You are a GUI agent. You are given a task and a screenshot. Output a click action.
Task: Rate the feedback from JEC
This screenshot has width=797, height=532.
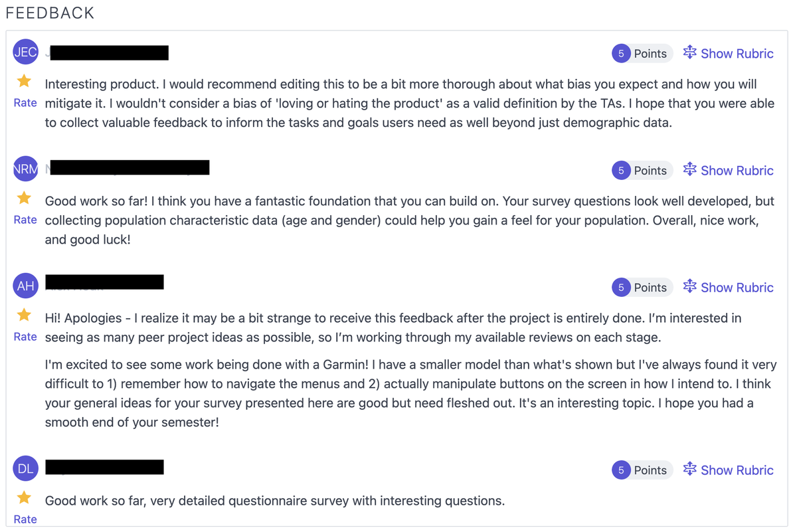(x=25, y=103)
